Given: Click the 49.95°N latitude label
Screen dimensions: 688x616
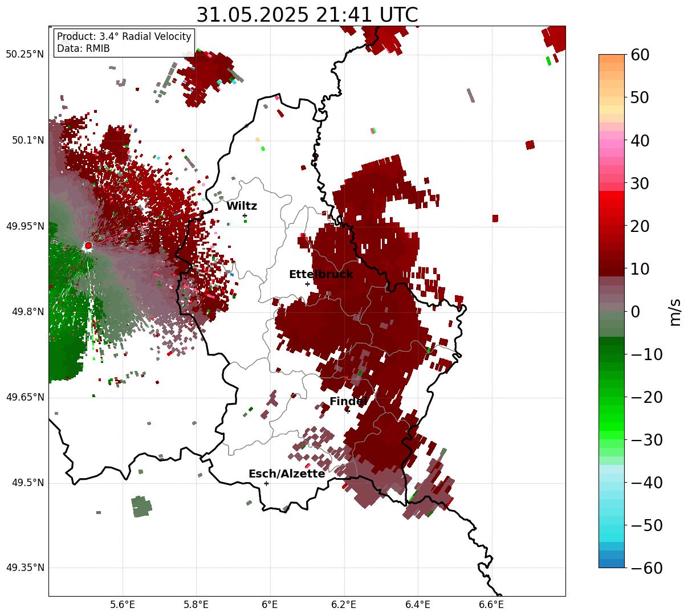Looking at the screenshot, I should coord(25,226).
